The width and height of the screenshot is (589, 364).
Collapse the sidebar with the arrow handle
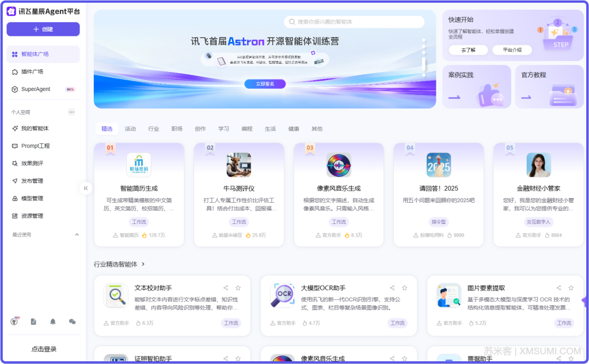[86, 188]
